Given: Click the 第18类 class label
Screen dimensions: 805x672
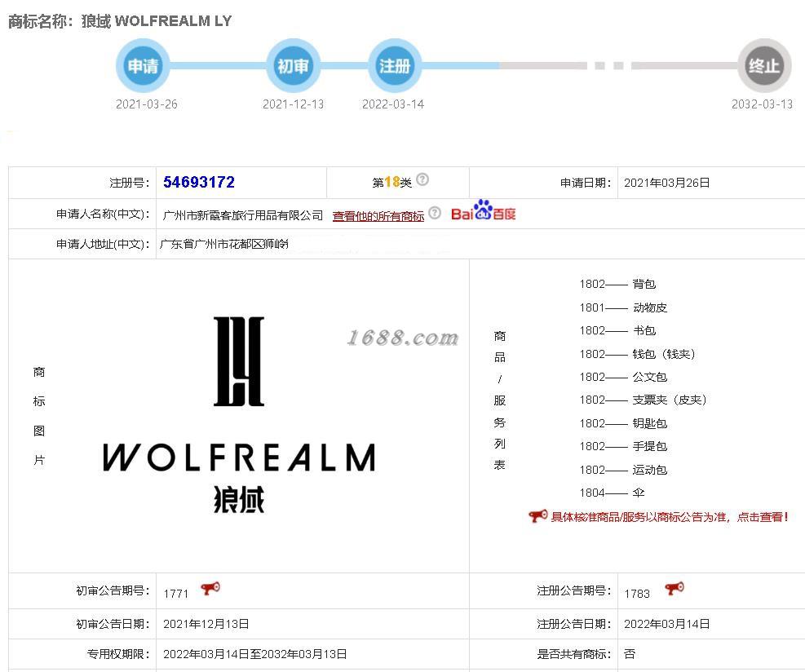Looking at the screenshot, I should pyautogui.click(x=391, y=182).
